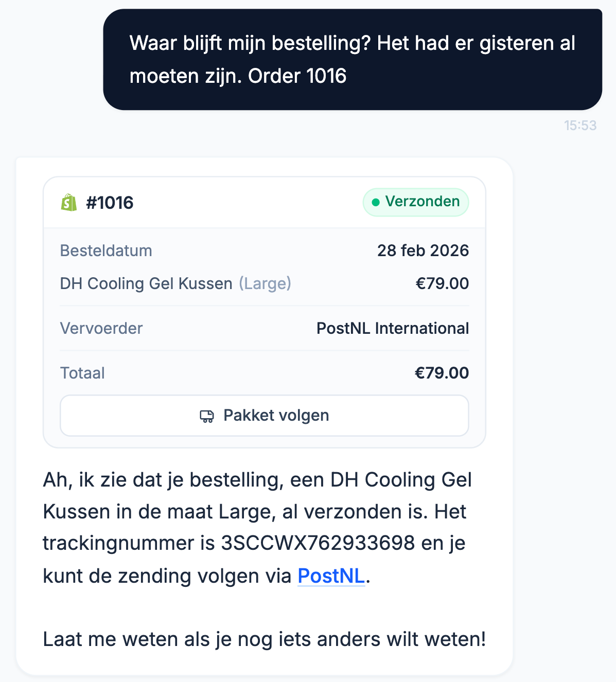Click the (Large) variant label
The image size is (616, 682).
click(x=265, y=284)
